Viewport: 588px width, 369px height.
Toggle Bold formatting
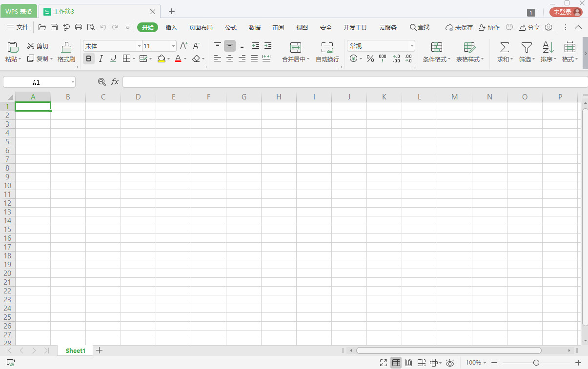(88, 59)
